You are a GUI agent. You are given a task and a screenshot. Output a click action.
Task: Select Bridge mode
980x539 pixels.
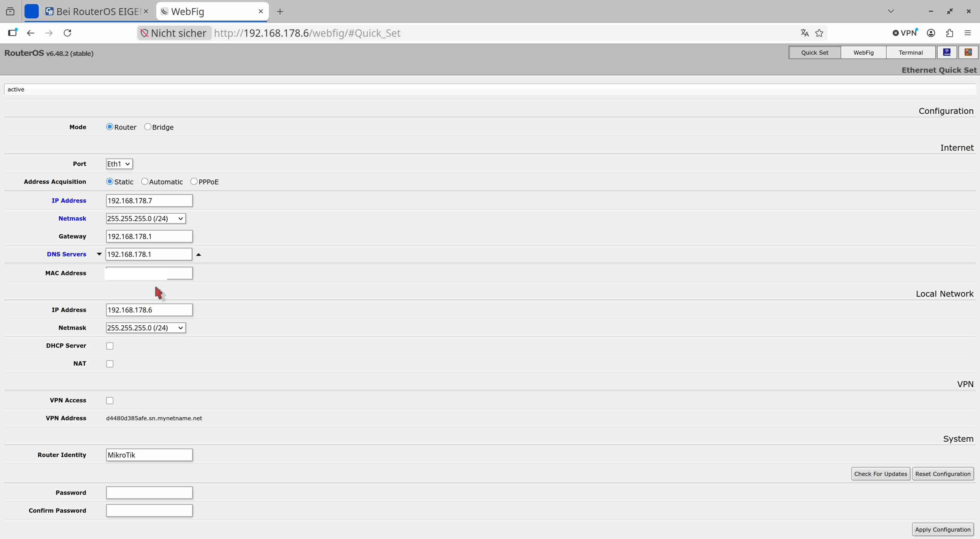click(x=148, y=127)
